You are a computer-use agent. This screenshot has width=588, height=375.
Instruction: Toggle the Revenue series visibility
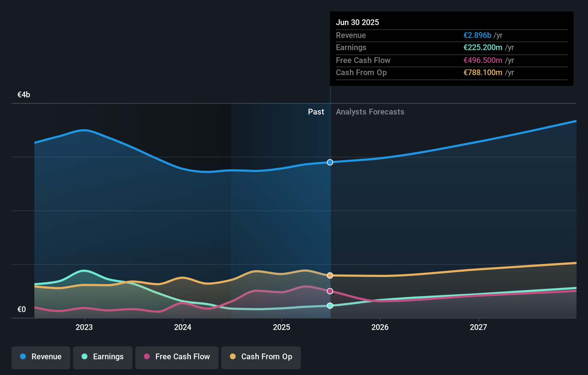click(40, 357)
